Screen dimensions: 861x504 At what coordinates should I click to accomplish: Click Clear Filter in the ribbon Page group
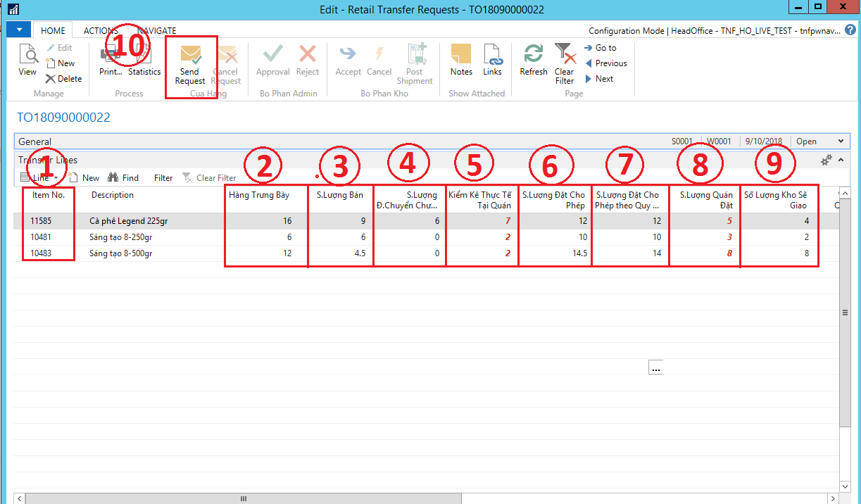click(565, 64)
